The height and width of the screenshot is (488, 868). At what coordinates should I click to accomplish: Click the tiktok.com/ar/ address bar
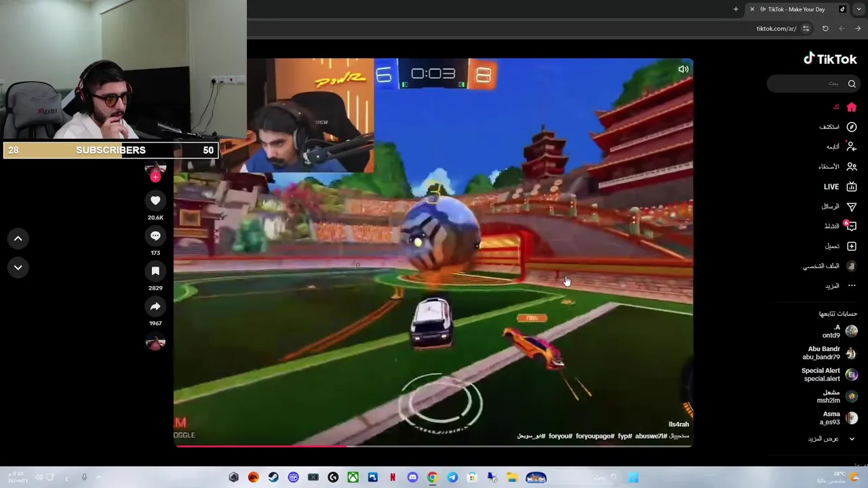[776, 28]
